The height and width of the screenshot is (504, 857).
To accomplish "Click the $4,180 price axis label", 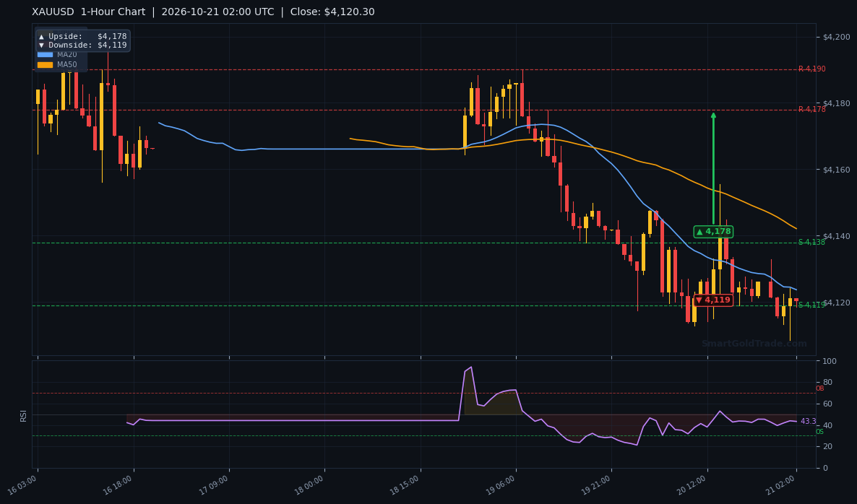I will (836, 103).
